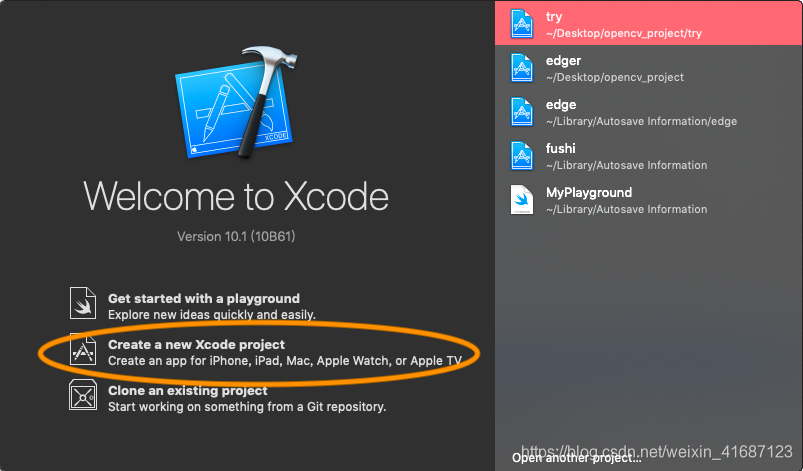Select the recent project named 'fushi'
803x471 pixels.
click(649, 156)
